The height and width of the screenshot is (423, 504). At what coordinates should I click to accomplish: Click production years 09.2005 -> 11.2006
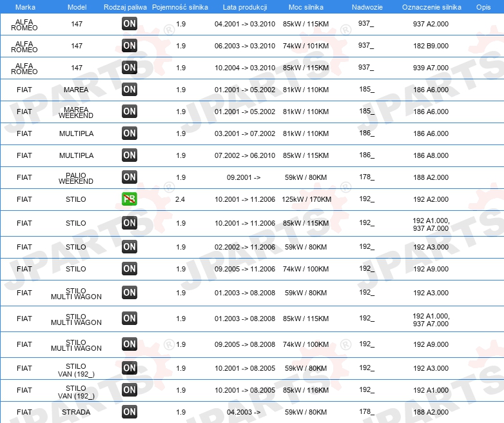click(245, 269)
